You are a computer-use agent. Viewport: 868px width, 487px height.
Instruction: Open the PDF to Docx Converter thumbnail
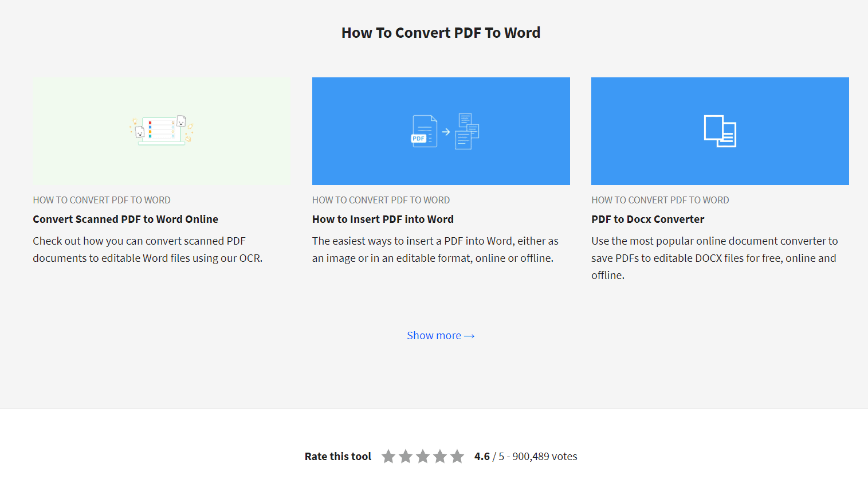coord(720,131)
